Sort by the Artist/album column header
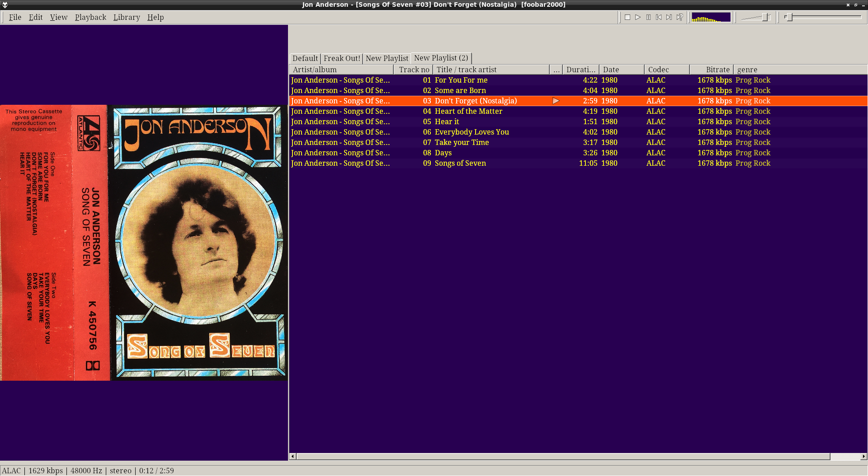The image size is (868, 476). point(341,70)
